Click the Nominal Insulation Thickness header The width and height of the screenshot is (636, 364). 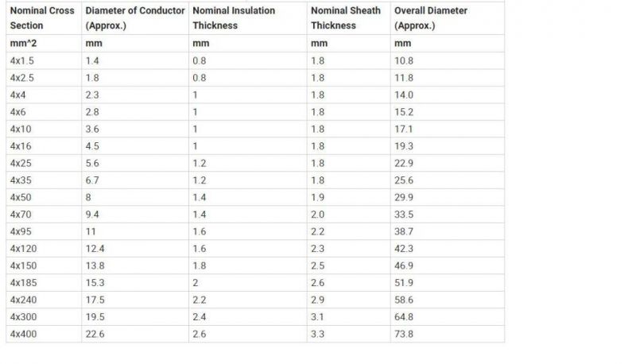(x=247, y=17)
